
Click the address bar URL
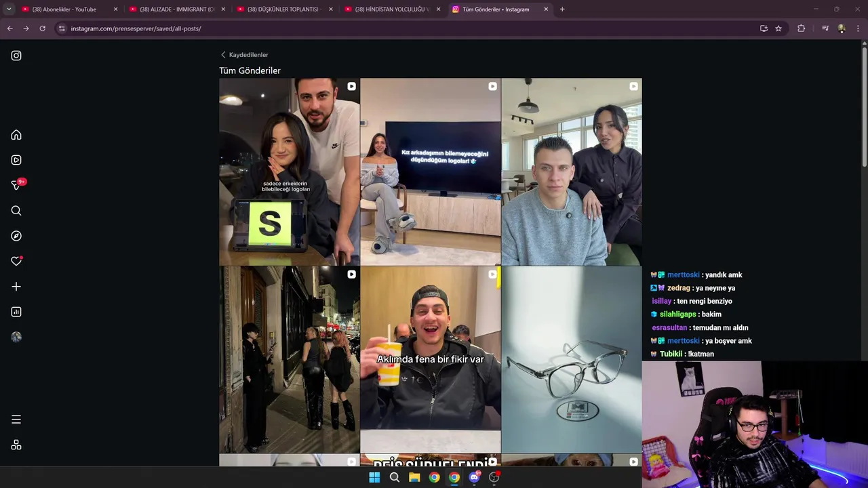tap(136, 28)
